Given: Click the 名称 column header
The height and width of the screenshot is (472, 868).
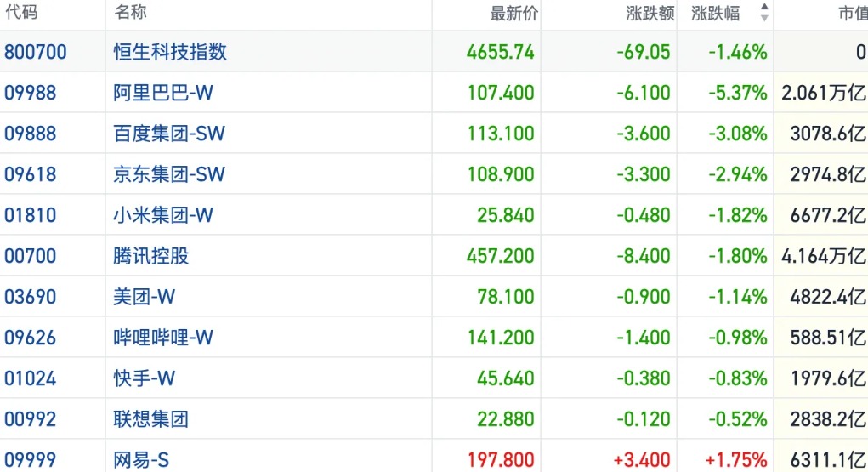Looking at the screenshot, I should click(x=130, y=12).
